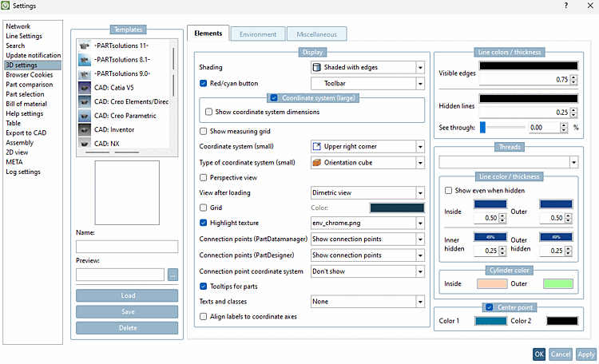
Task: Open Connection point coordinate system dropdown
Action: 367,271
